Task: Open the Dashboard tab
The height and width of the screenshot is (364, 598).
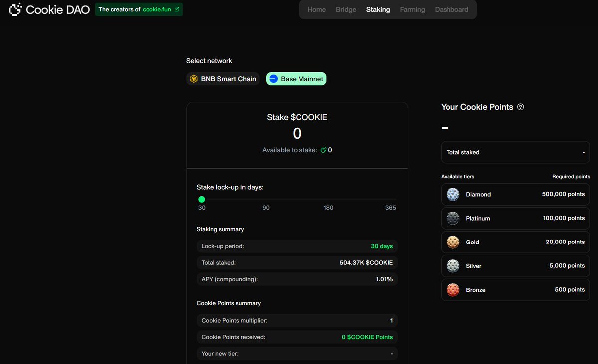Action: [451, 9]
